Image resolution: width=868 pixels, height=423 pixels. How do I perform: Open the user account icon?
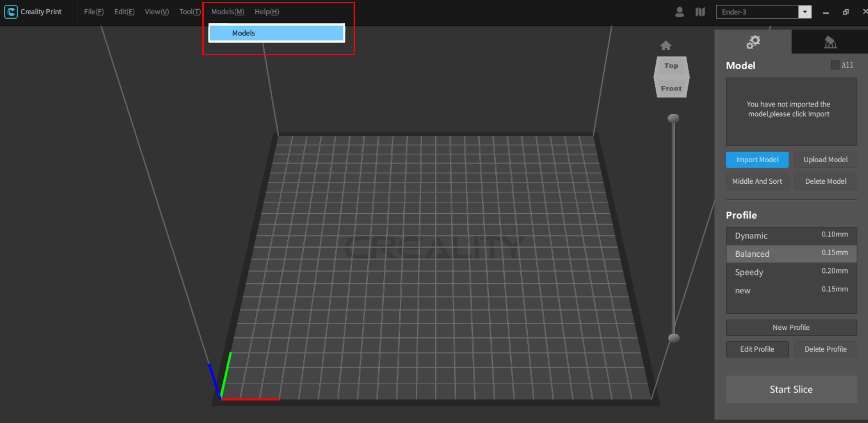click(x=679, y=12)
